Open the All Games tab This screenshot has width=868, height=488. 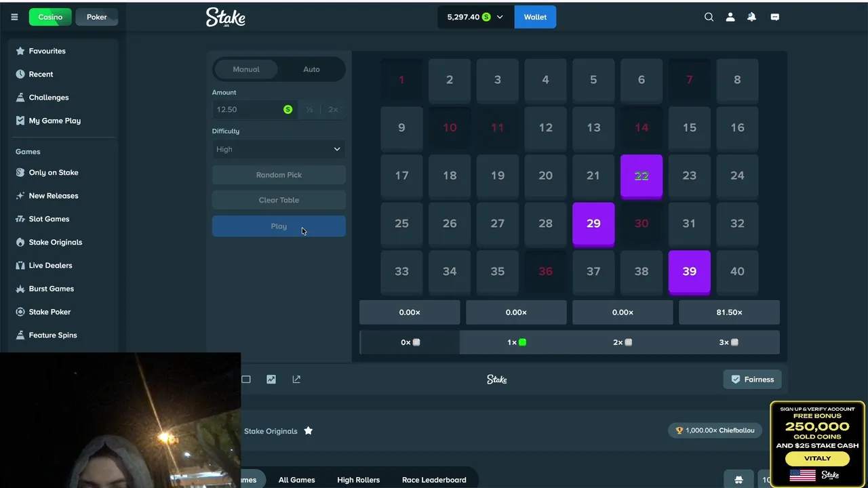(297, 480)
